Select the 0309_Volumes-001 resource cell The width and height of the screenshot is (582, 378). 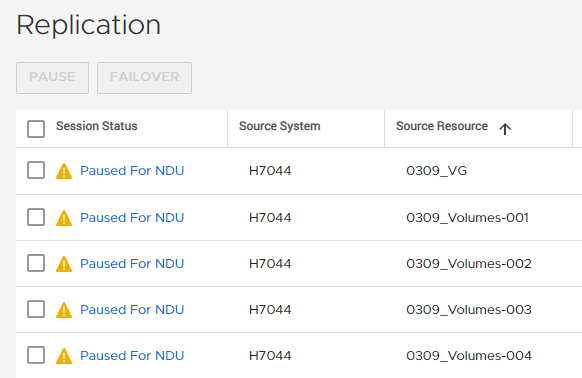[467, 217]
